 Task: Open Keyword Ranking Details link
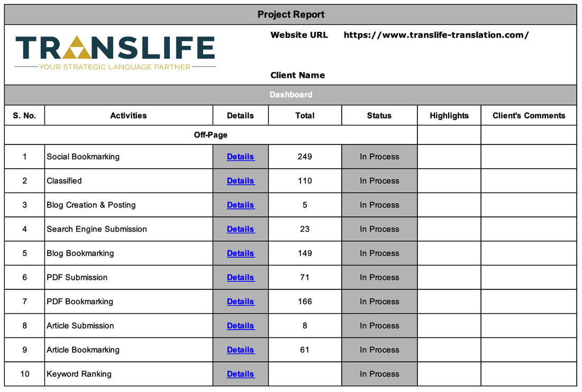(240, 374)
